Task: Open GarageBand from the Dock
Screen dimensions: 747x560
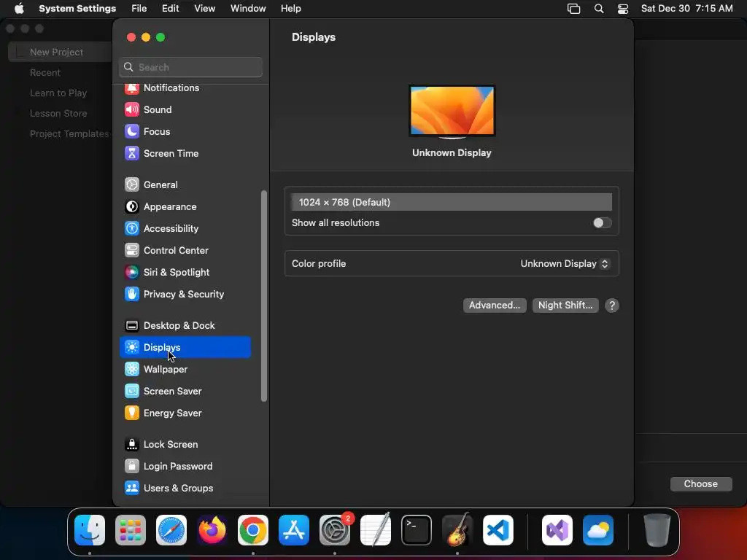Action: 457,530
